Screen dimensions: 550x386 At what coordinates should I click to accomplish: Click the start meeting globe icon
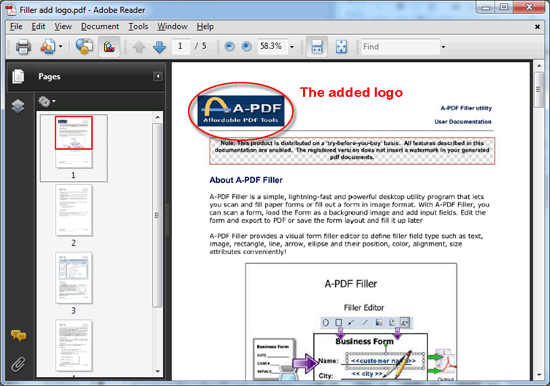coord(84,46)
